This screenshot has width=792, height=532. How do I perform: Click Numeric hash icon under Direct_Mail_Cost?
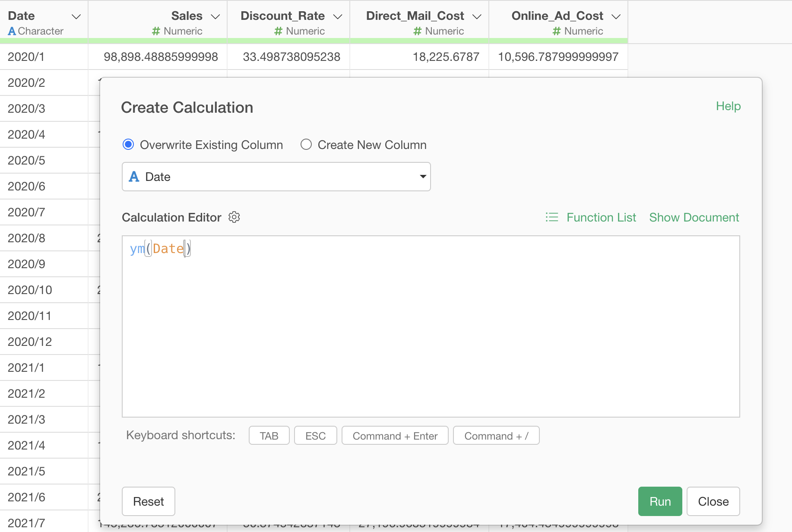[x=417, y=31]
